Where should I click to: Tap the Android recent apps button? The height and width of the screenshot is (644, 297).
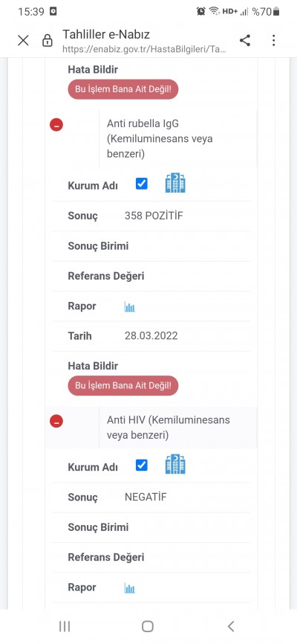click(x=65, y=626)
